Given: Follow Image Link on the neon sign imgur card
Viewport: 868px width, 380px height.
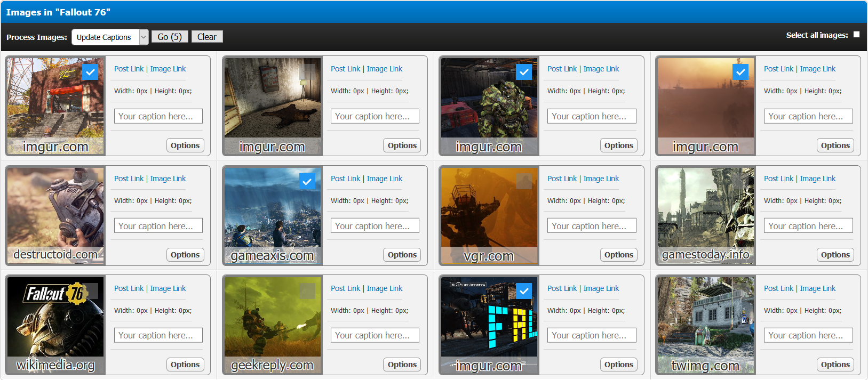Looking at the screenshot, I should pos(601,288).
